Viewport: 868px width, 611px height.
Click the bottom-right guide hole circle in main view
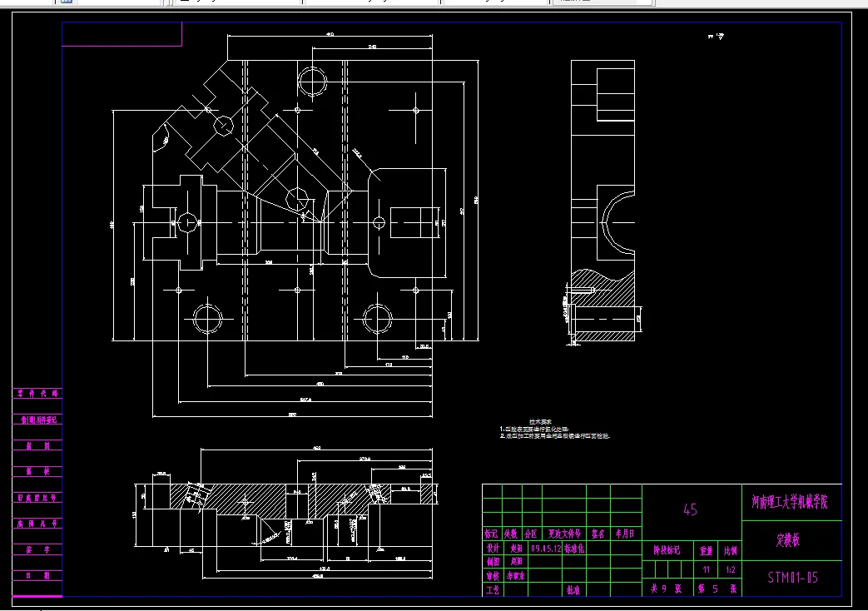pyautogui.click(x=378, y=319)
